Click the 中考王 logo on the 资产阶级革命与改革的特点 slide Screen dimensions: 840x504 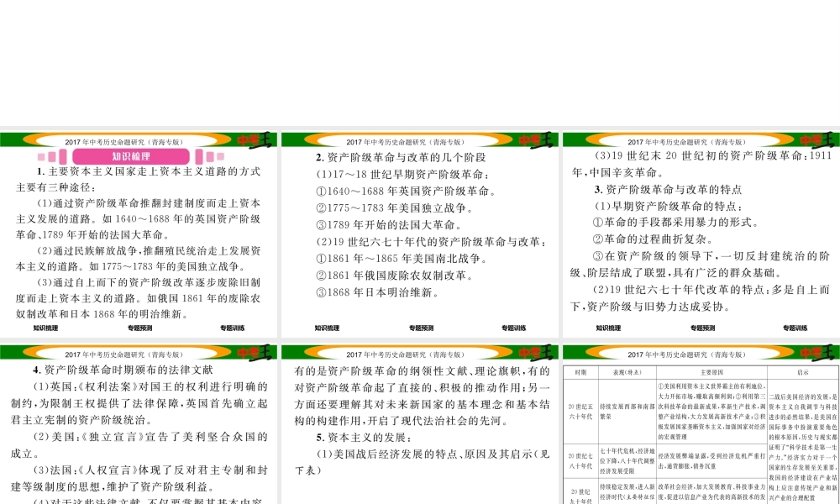pyautogui.click(x=817, y=140)
